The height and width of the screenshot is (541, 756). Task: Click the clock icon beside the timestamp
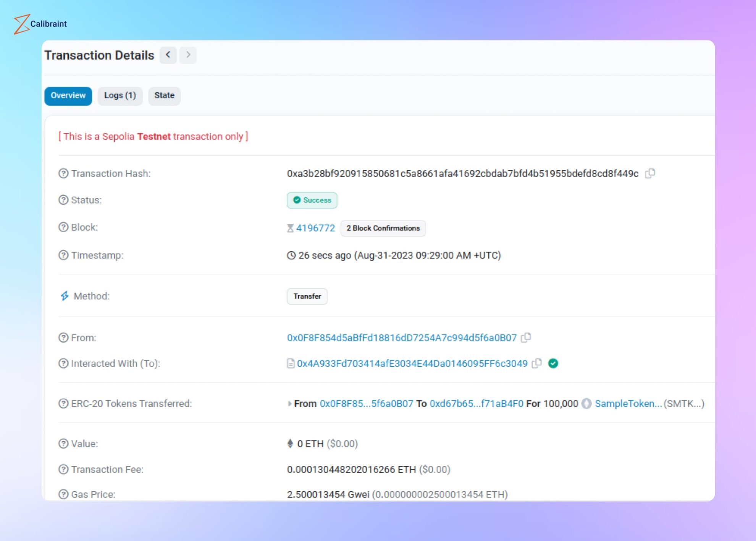pos(291,255)
